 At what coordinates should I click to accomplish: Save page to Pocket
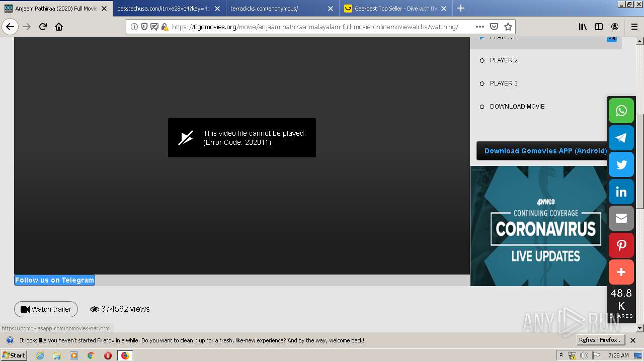click(x=494, y=27)
